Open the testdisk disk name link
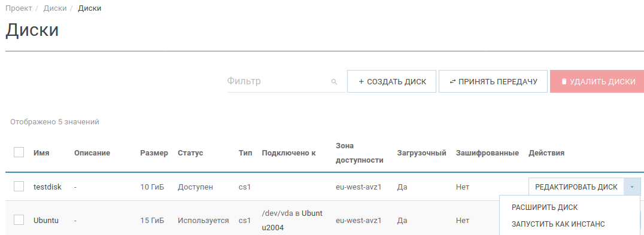The width and height of the screenshot is (644, 235). [x=48, y=187]
